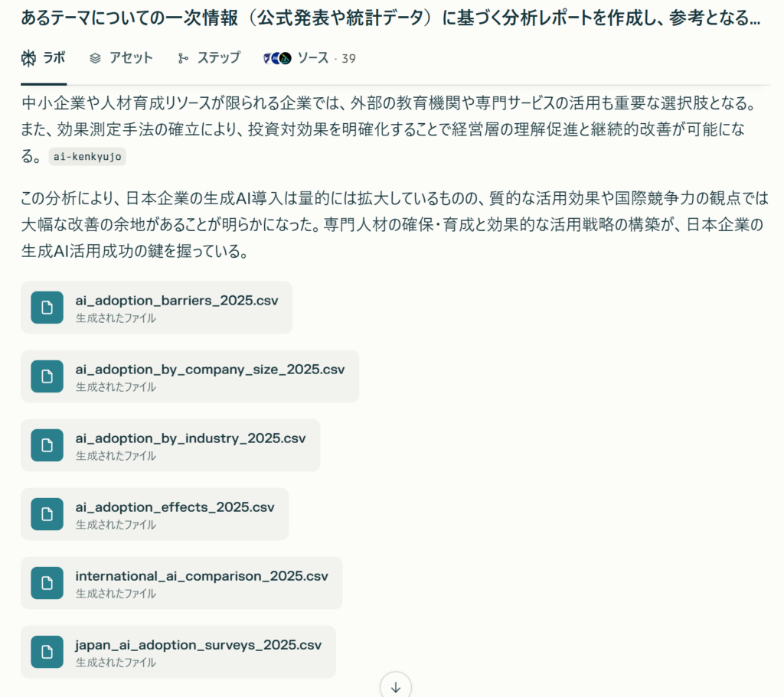The height and width of the screenshot is (697, 784).
Task: Click file icon for ai_adoption_barriers_2025.csv
Action: (47, 308)
